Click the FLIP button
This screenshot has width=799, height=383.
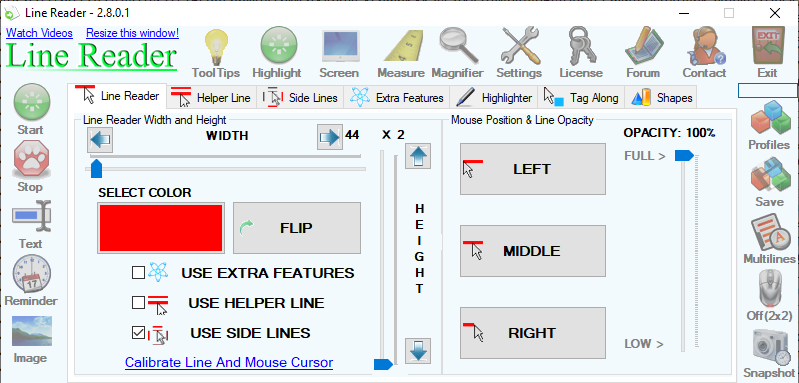click(297, 228)
